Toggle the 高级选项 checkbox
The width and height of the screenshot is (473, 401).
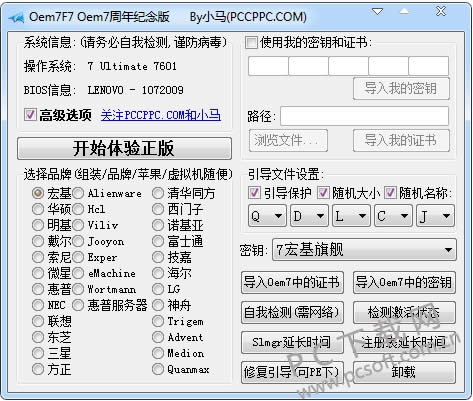[30, 115]
